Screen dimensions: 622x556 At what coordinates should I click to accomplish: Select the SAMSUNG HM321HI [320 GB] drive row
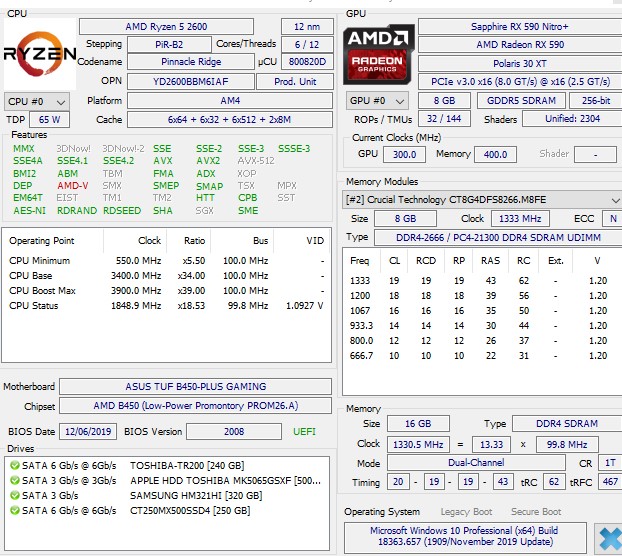(x=167, y=496)
